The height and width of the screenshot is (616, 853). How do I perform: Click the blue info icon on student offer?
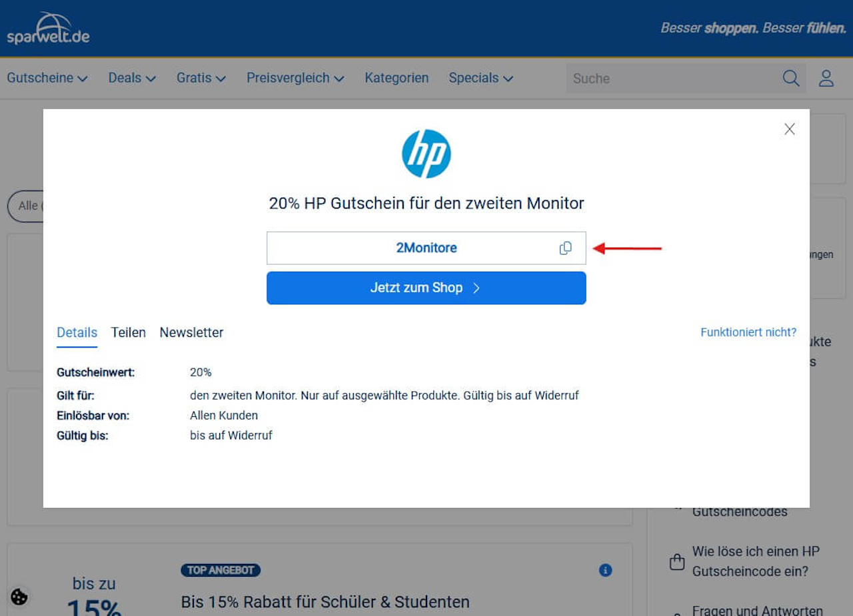click(x=605, y=570)
